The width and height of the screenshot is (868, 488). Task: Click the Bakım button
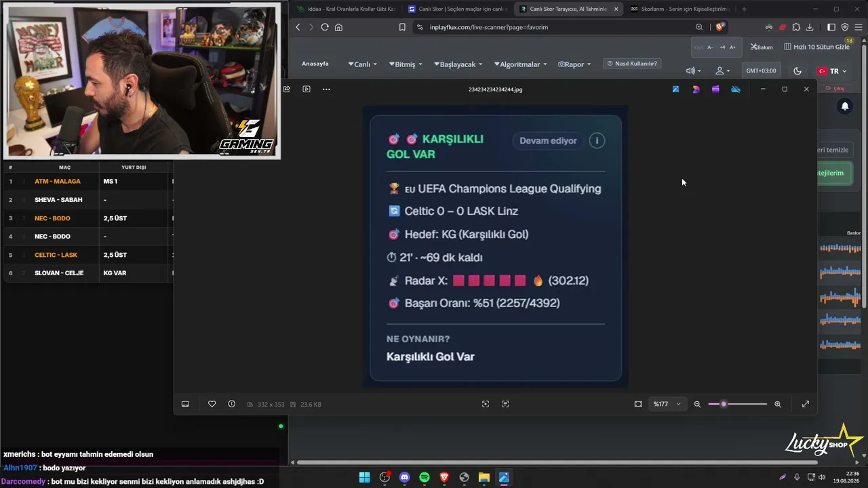click(x=762, y=47)
